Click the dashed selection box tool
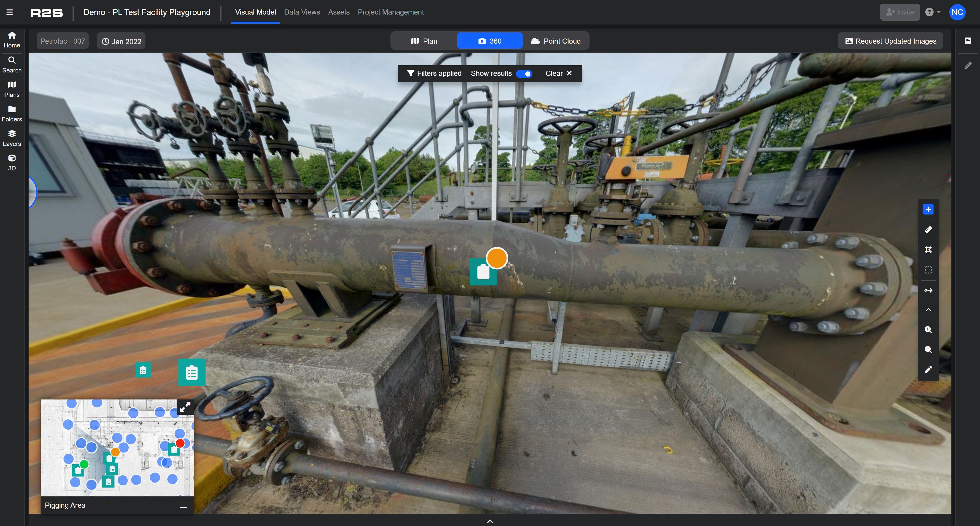The height and width of the screenshot is (526, 980). pyautogui.click(x=928, y=270)
